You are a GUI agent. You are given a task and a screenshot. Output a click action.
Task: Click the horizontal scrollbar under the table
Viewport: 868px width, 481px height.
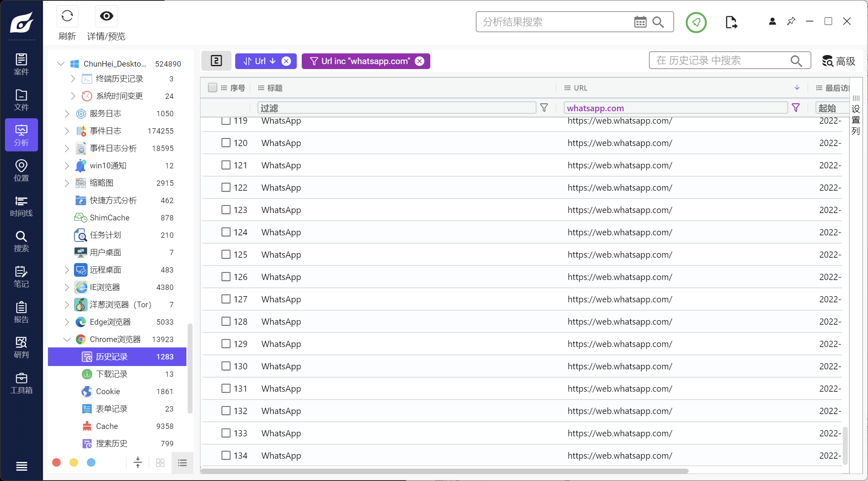click(x=444, y=471)
